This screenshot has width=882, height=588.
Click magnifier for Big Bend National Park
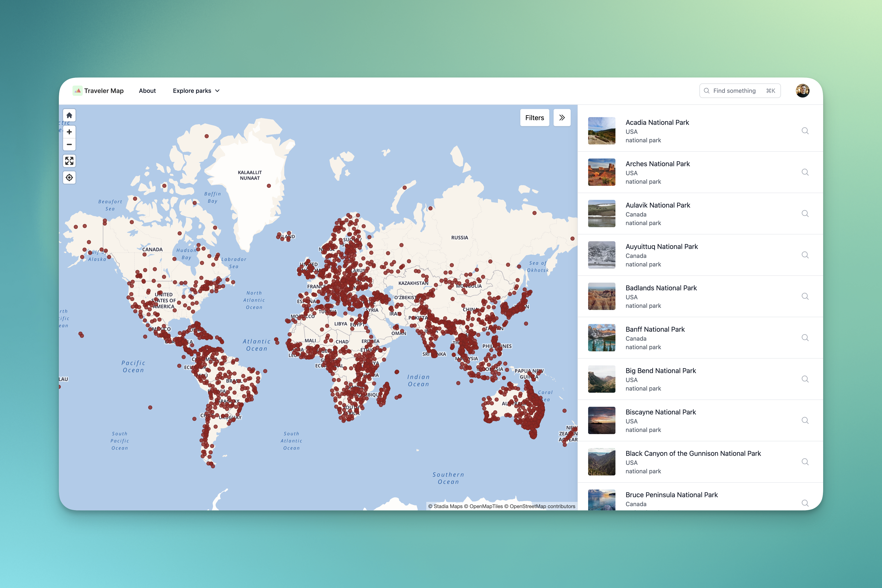(x=805, y=379)
